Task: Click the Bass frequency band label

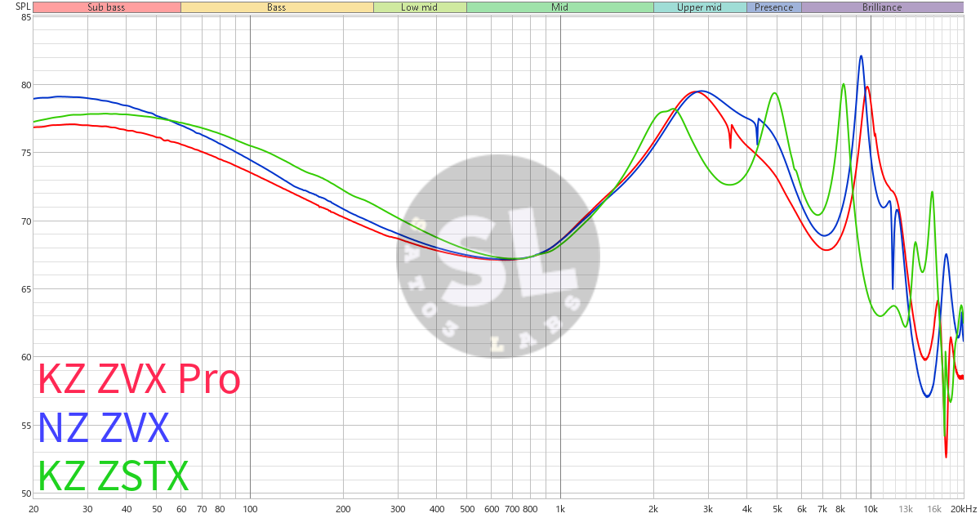Action: 277,7
